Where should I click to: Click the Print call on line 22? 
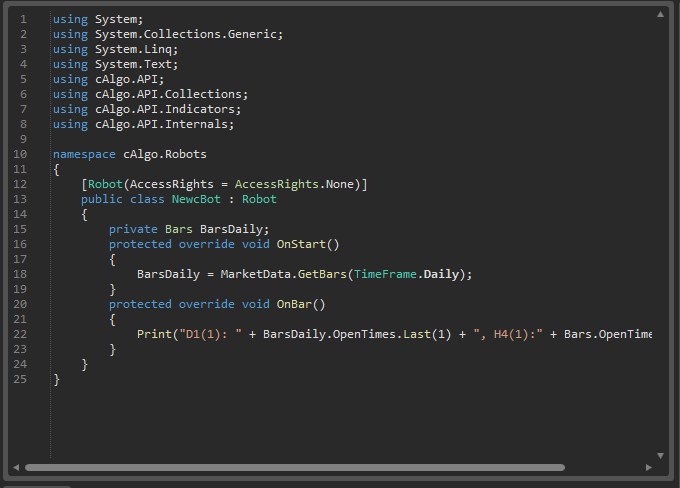153,334
